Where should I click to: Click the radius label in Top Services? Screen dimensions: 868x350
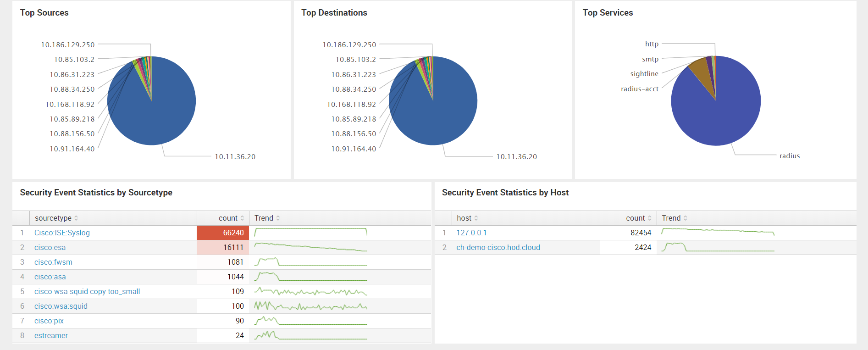(x=790, y=156)
